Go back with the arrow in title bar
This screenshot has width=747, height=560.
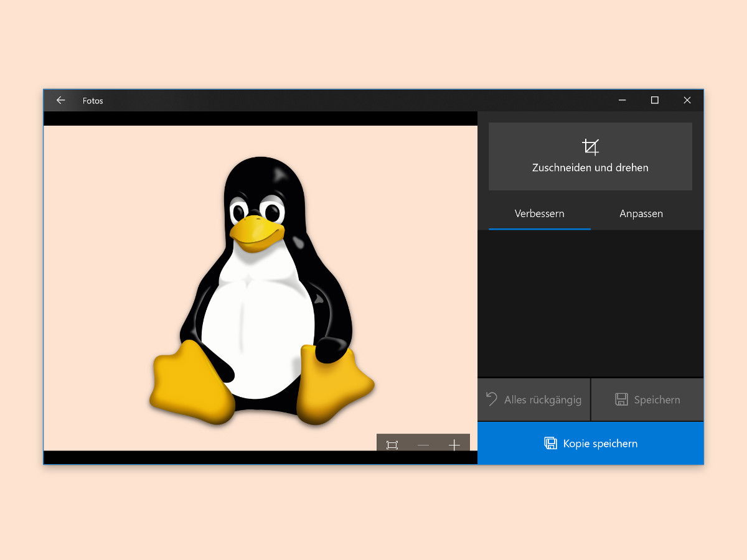[60, 100]
